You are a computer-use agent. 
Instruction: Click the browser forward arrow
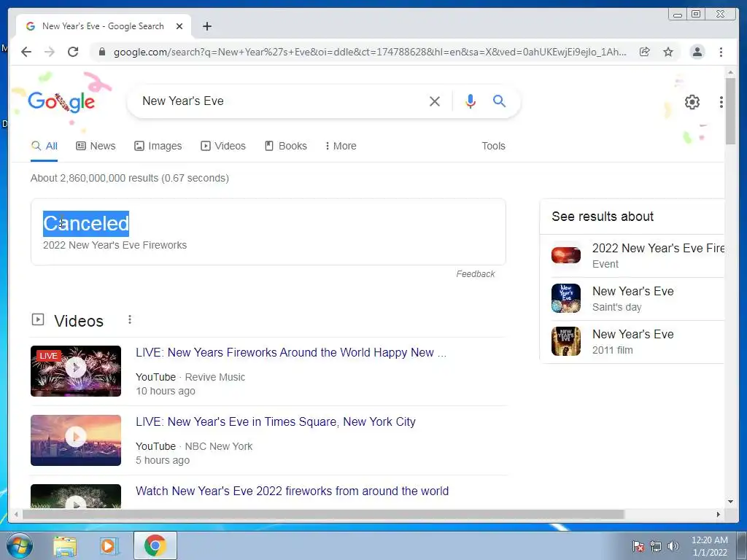click(x=50, y=52)
